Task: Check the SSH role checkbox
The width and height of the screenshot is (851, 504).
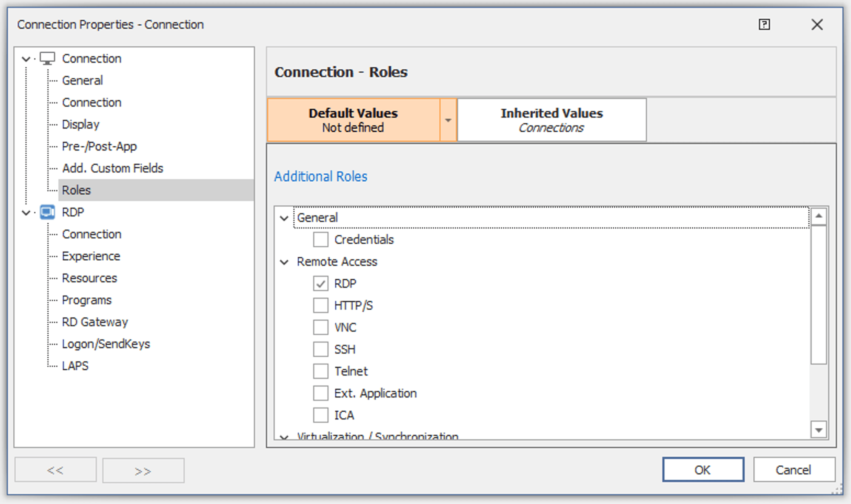Action: pyautogui.click(x=320, y=349)
